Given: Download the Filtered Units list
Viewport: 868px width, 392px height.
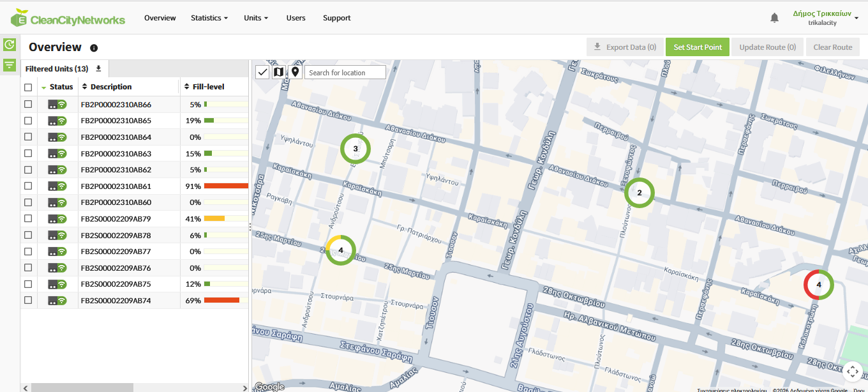Looking at the screenshot, I should click(x=98, y=69).
